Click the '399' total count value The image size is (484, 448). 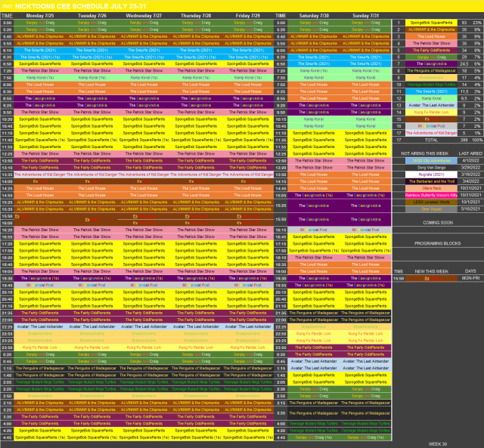(x=464, y=140)
